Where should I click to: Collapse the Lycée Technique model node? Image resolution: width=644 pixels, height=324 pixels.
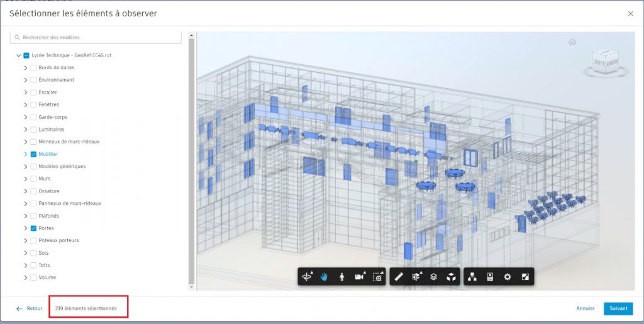tap(18, 55)
